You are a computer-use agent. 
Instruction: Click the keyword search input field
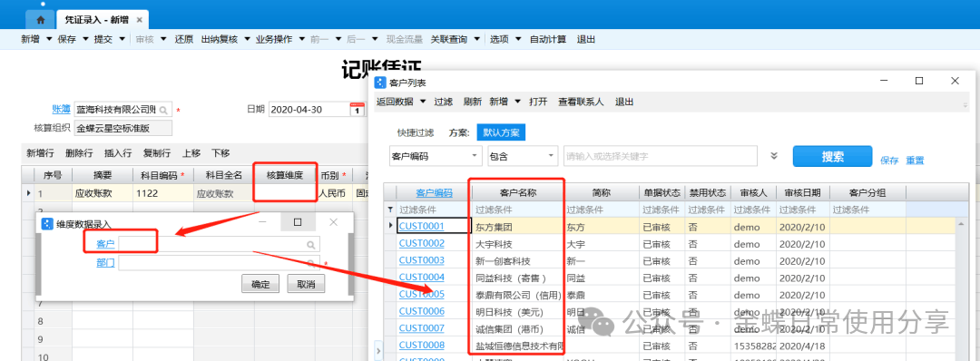(660, 156)
